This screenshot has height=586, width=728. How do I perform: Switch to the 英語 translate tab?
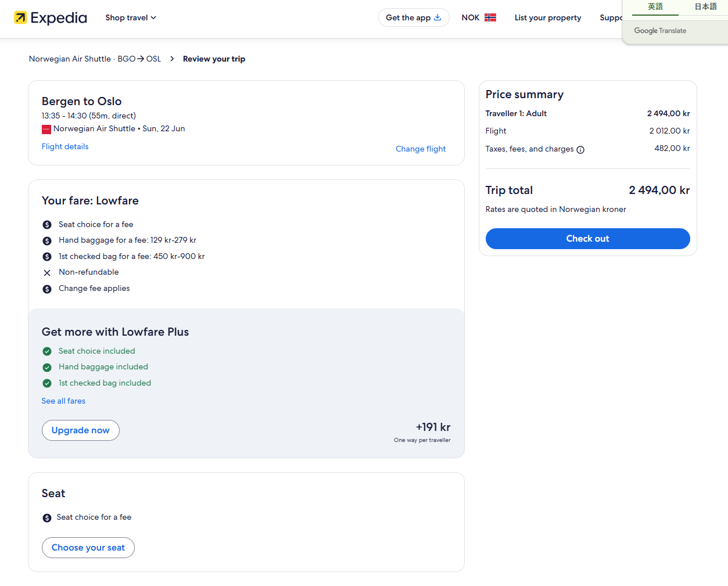coord(655,7)
